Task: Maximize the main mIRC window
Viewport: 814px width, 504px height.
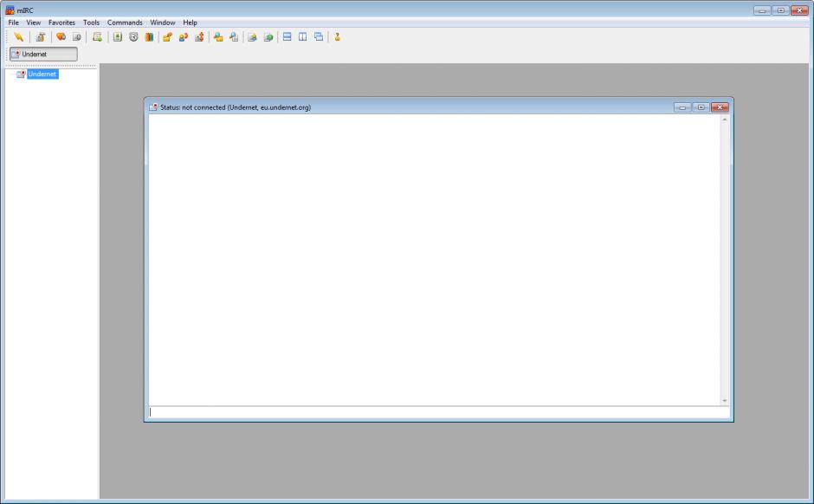Action: coord(780,10)
